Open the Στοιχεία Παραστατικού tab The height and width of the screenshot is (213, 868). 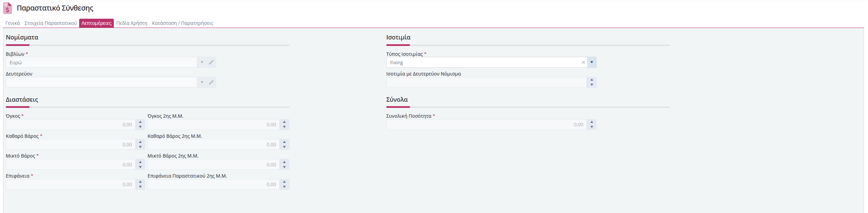(x=51, y=23)
